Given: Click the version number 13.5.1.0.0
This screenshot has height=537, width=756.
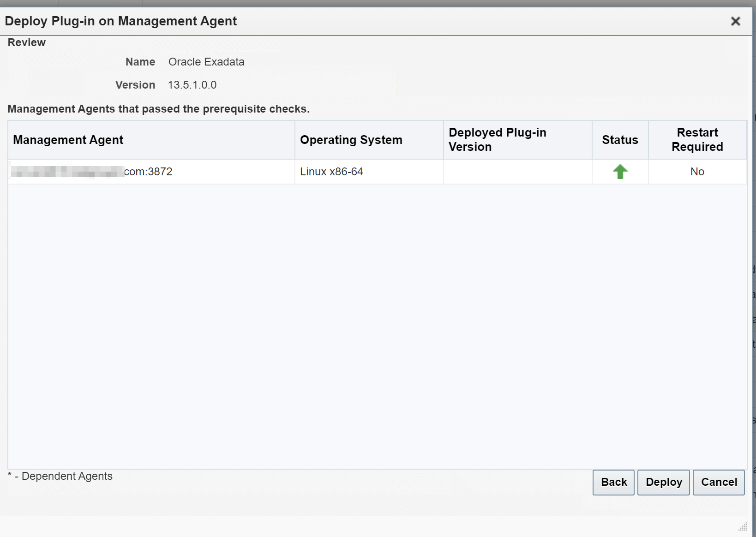Looking at the screenshot, I should tap(192, 85).
